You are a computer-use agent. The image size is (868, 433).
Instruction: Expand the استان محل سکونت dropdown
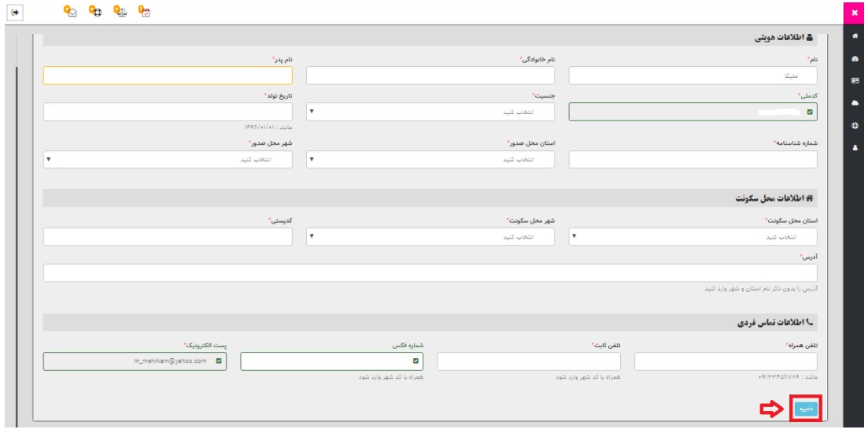693,236
